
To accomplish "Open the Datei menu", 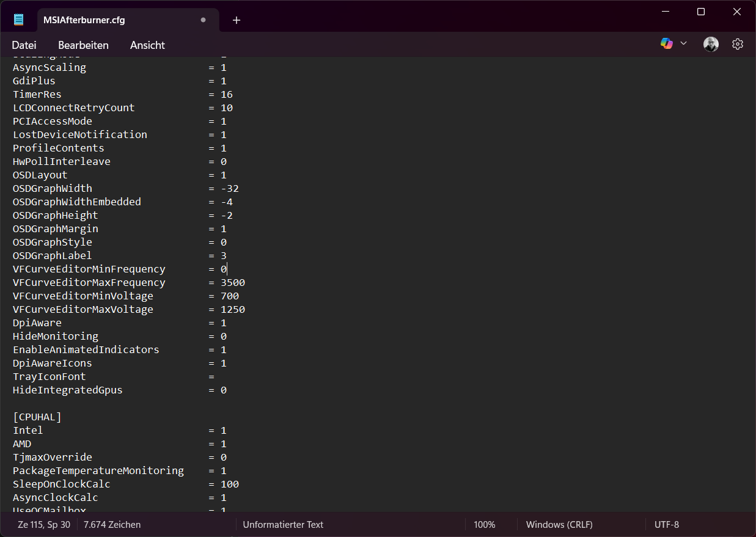I will click(x=24, y=45).
